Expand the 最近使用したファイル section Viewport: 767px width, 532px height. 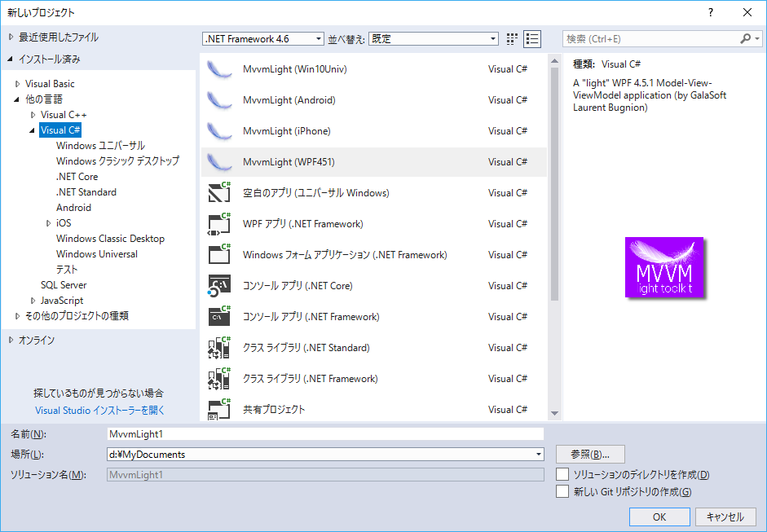click(11, 37)
